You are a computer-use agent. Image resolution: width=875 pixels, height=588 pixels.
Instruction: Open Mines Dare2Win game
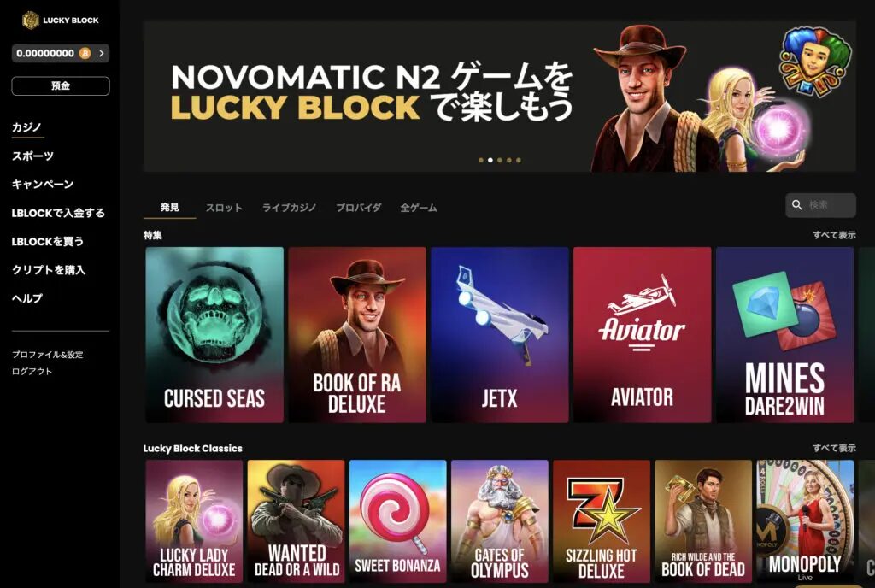click(x=784, y=335)
